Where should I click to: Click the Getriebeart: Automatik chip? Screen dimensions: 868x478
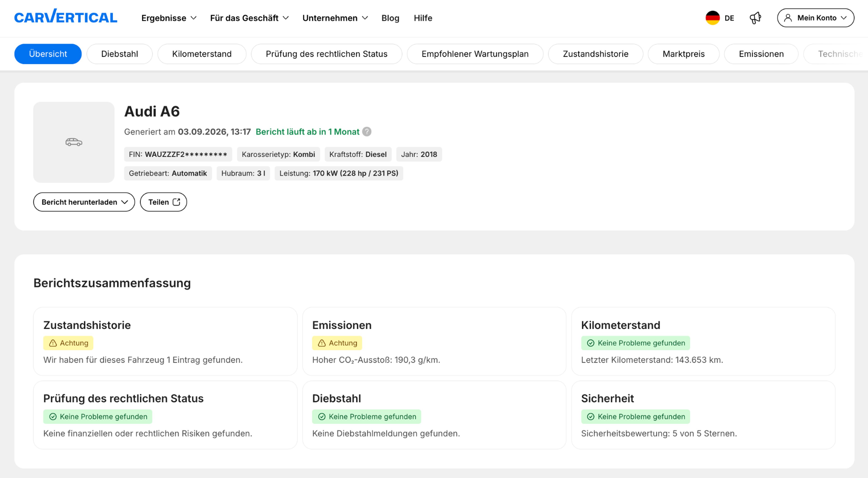pyautogui.click(x=168, y=173)
